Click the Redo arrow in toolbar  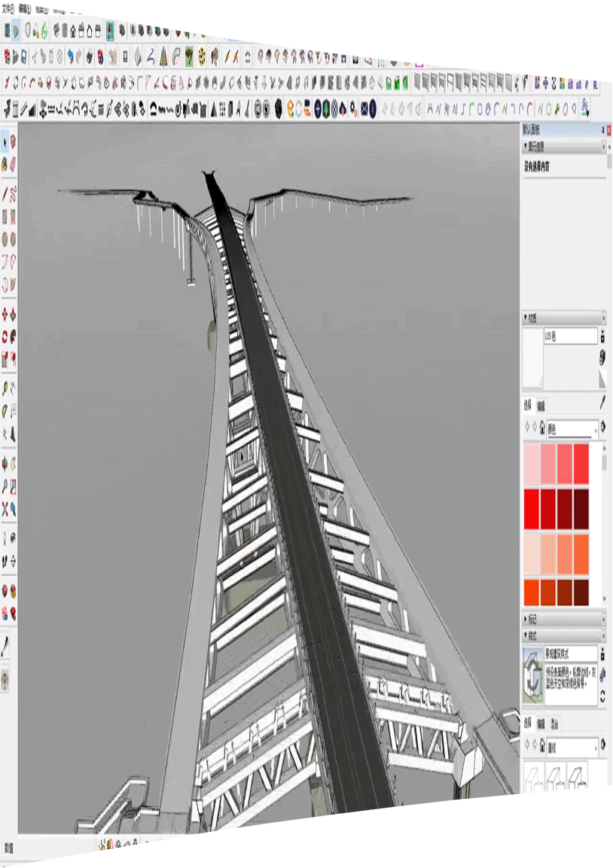click(78, 56)
